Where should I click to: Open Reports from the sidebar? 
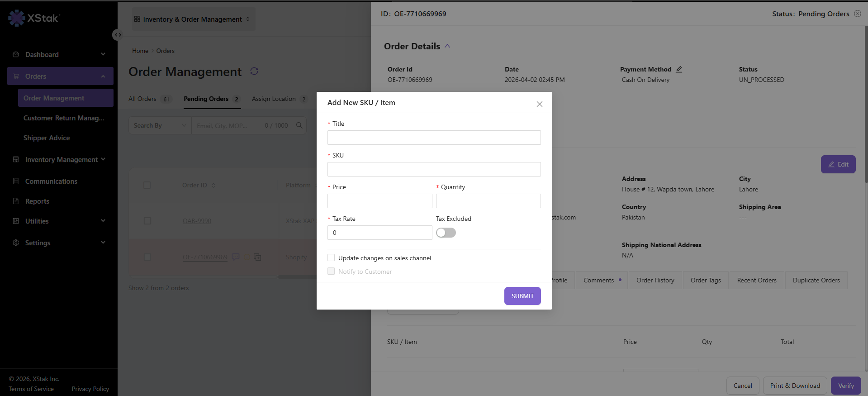37,201
